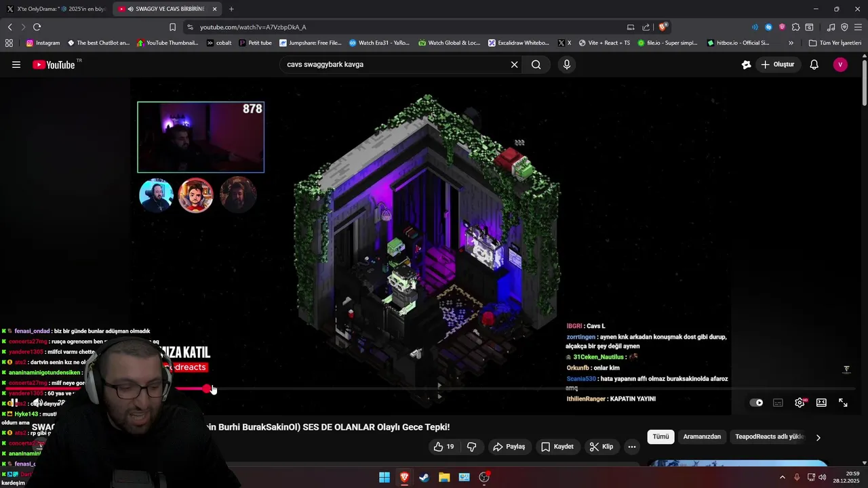Open the Brave main menu

point(858,27)
